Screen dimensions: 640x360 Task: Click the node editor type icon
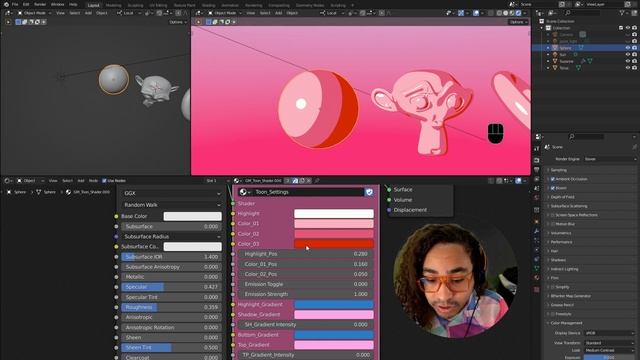point(7,180)
